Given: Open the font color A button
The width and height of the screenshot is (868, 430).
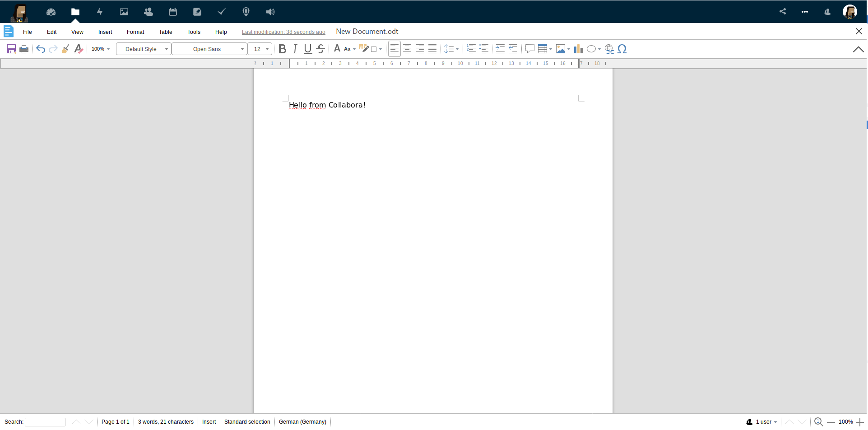Looking at the screenshot, I should 337,48.
